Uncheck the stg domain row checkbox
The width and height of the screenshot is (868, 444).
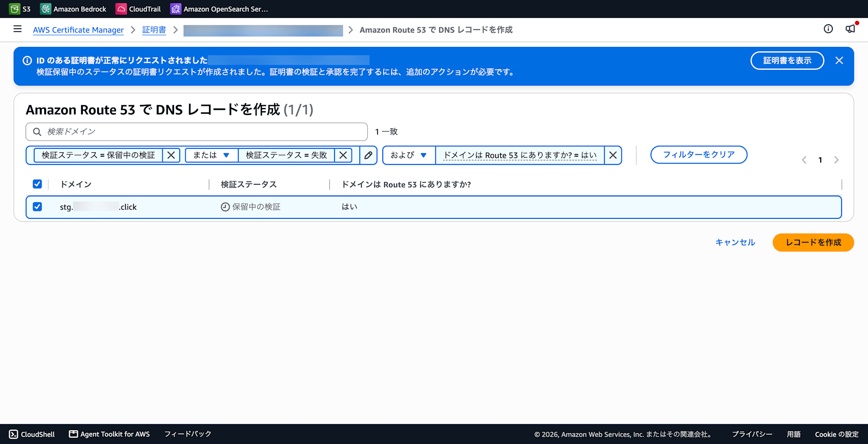point(37,207)
